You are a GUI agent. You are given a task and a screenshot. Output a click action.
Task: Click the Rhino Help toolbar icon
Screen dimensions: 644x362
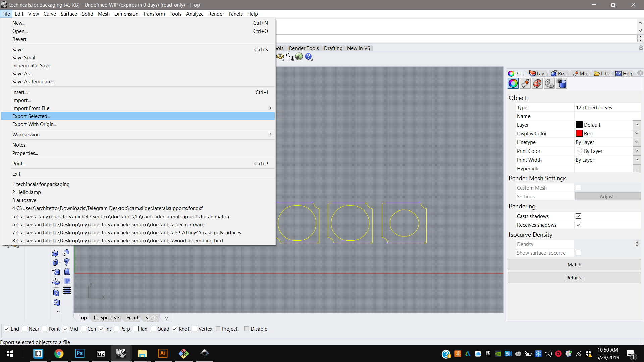(308, 57)
